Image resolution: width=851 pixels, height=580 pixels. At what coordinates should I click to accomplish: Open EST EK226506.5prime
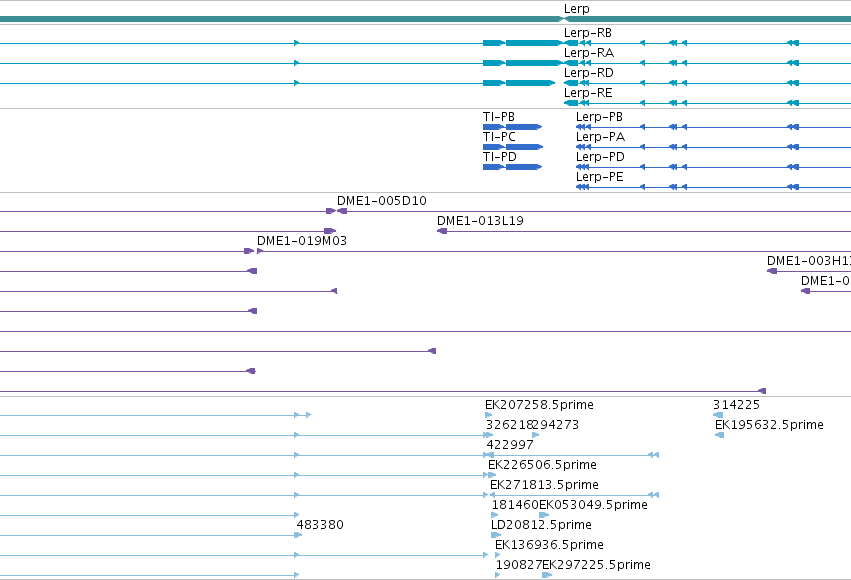coord(542,465)
